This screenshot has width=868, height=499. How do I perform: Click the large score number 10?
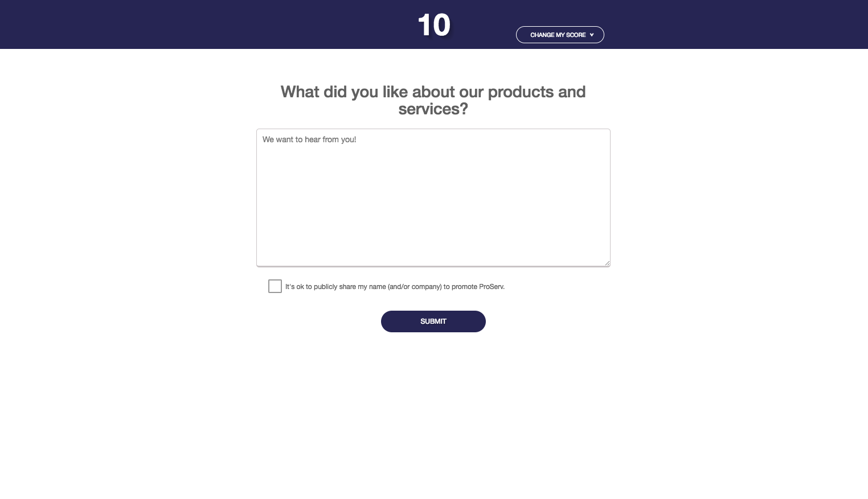click(x=434, y=25)
